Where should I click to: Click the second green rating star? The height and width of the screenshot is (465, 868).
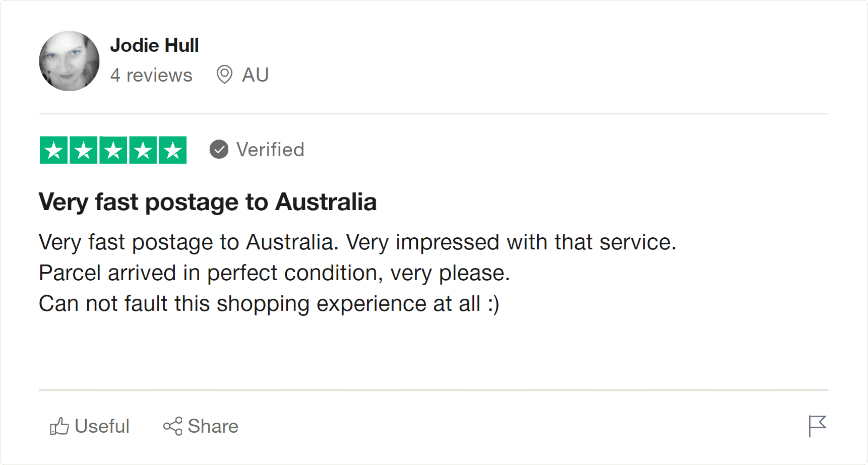84,150
